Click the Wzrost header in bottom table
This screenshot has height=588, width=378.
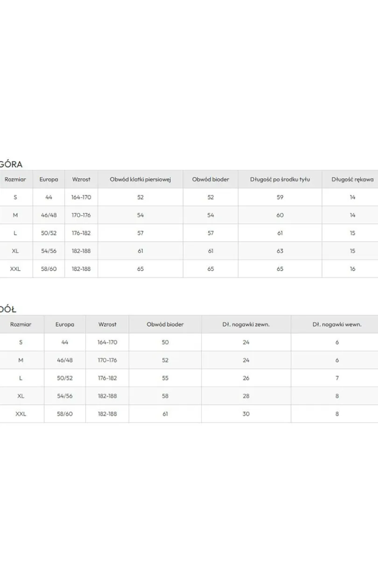point(107,324)
